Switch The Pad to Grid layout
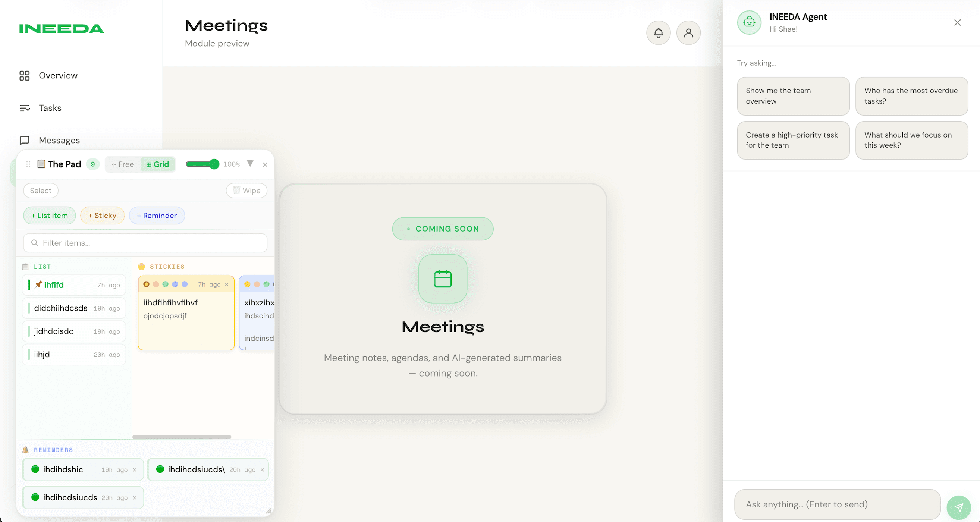Viewport: 980px width, 522px height. click(x=157, y=164)
